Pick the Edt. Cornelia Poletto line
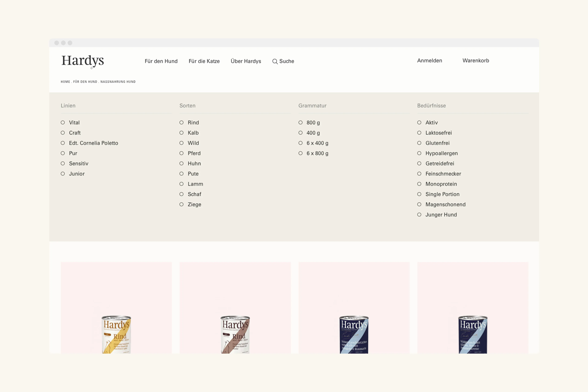This screenshot has height=392, width=588. [x=63, y=143]
